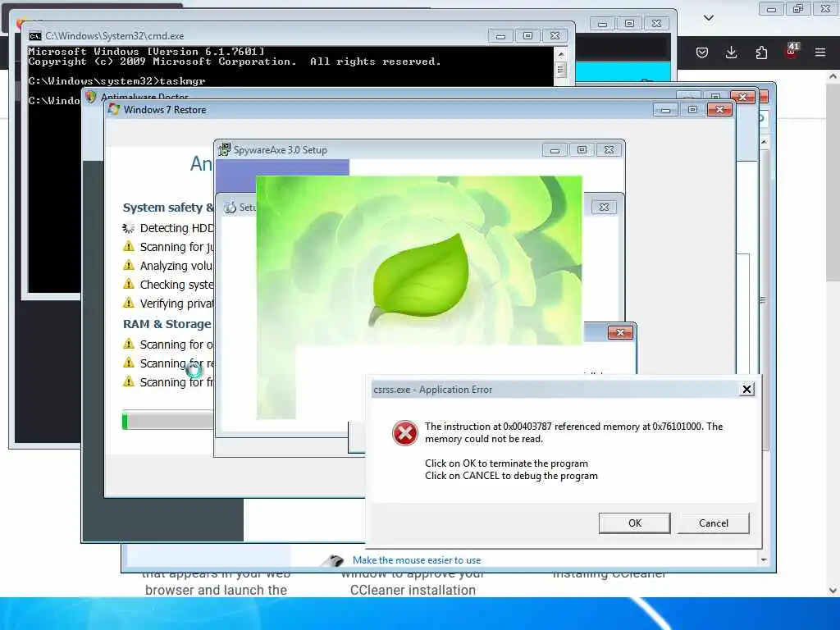Click the Control Panel window's scrollbar down arrow
Screen dimensions: 840x630
(x=764, y=559)
